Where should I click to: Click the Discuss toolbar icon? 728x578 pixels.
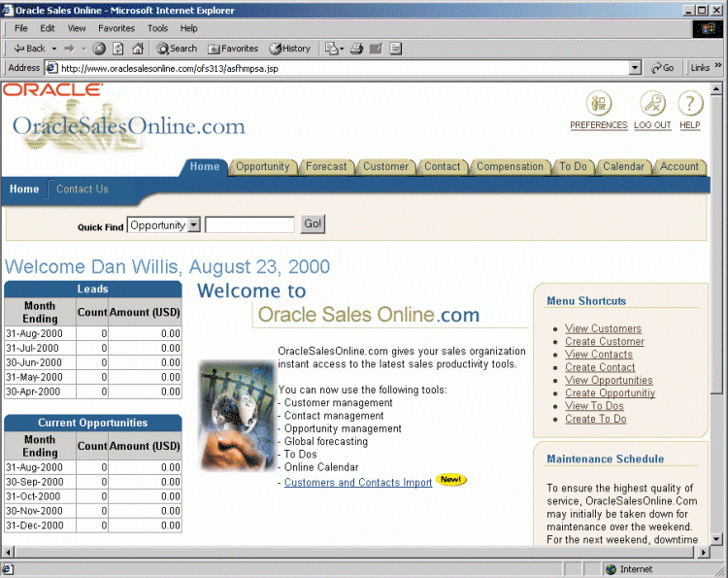(396, 49)
